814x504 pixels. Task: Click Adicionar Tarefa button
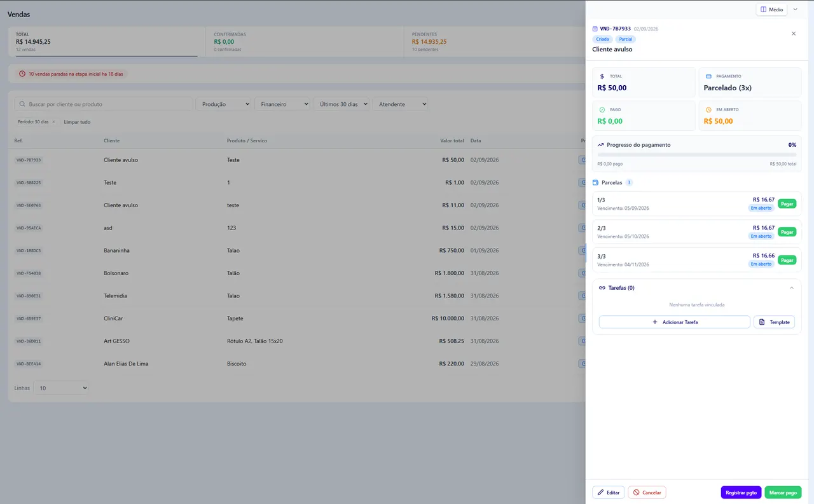pos(674,322)
